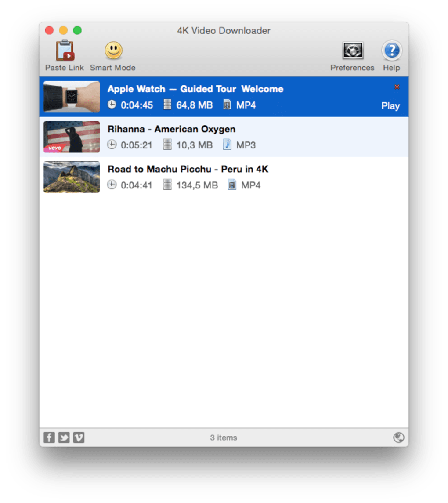Click title 'Apple Watch — Guided Tour Welcome'
448x503 pixels.
coord(195,89)
